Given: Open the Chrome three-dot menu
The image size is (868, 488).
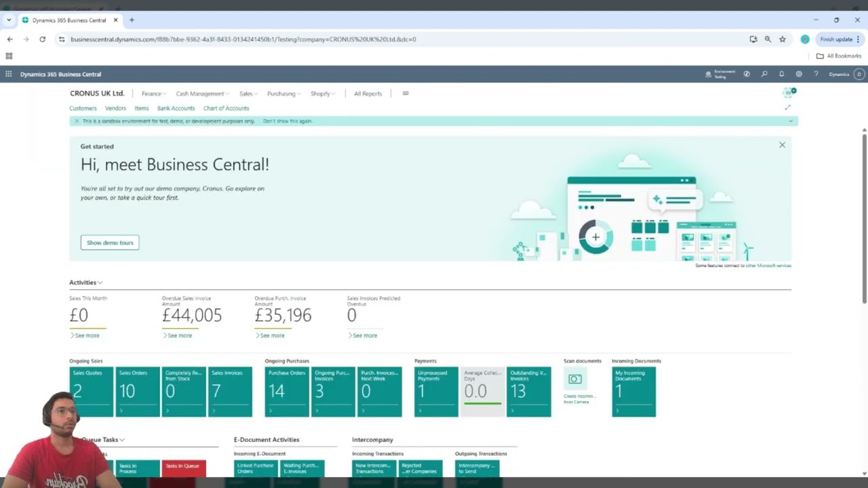Looking at the screenshot, I should pos(858,39).
